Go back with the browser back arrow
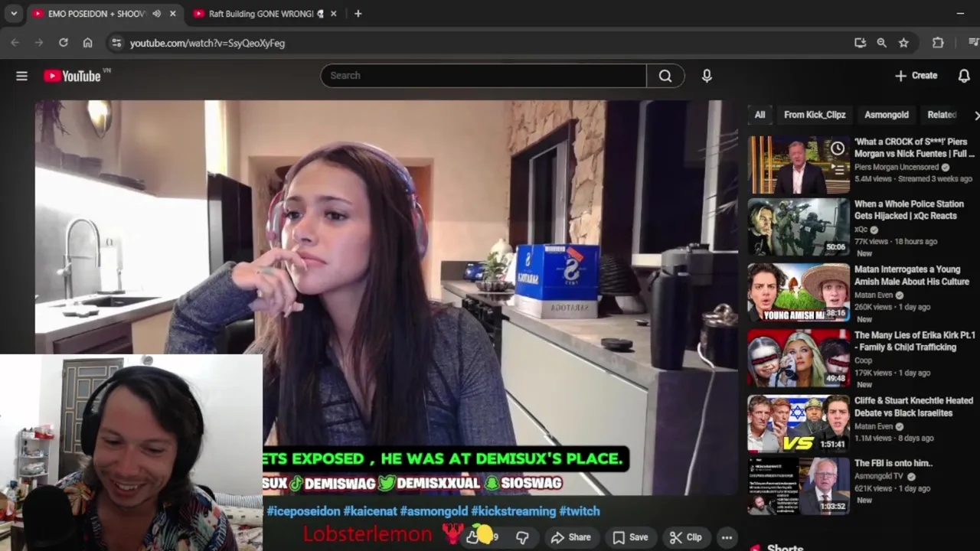980x551 pixels. (15, 43)
